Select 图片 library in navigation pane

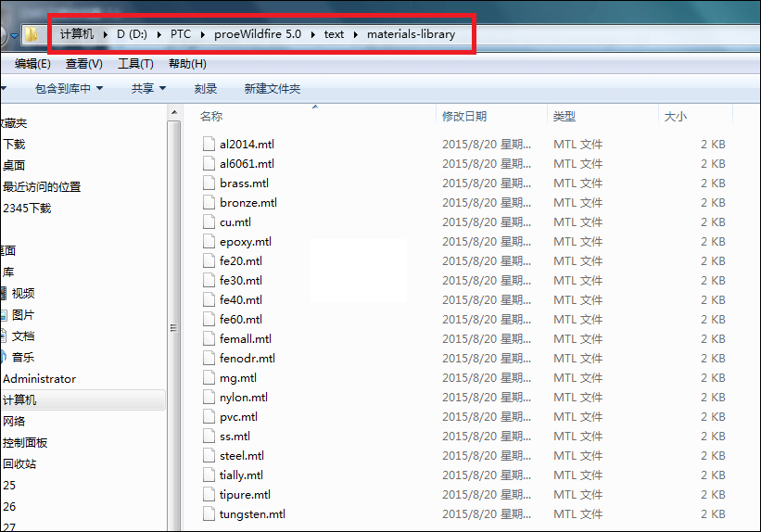pos(23,315)
